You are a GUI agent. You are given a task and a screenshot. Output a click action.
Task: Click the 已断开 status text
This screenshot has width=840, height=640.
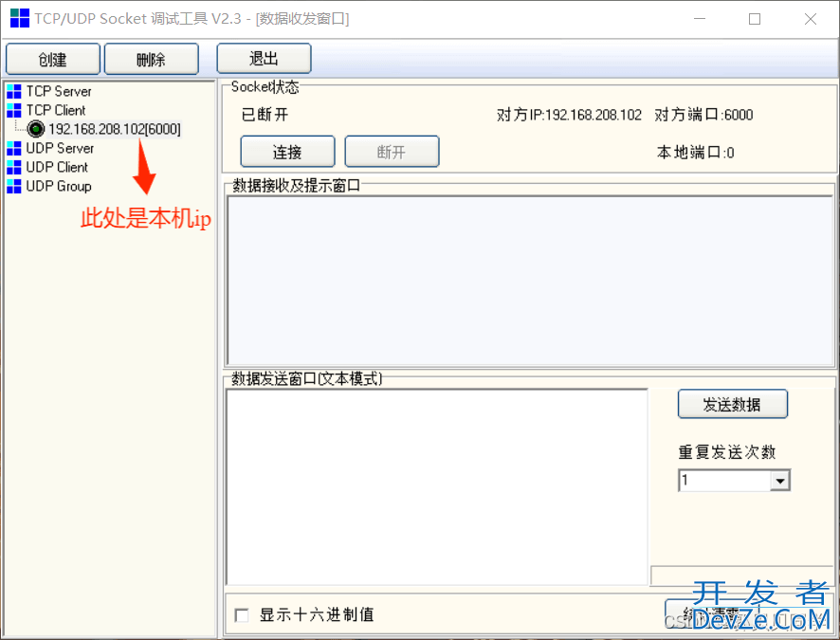265,115
